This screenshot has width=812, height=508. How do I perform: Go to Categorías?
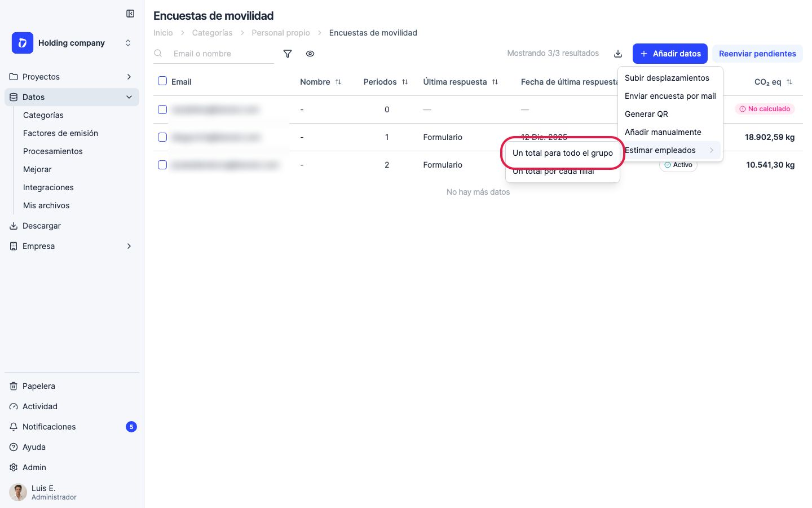(43, 115)
